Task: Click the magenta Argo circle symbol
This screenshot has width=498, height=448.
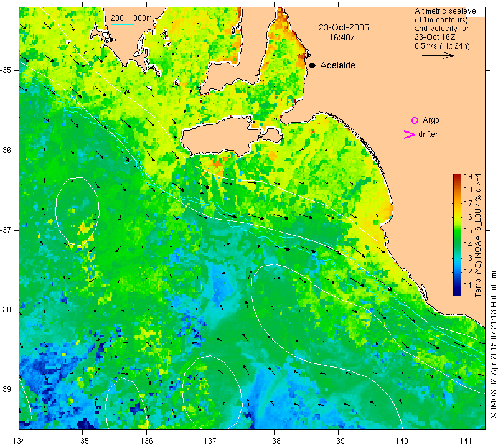Action: [x=415, y=120]
